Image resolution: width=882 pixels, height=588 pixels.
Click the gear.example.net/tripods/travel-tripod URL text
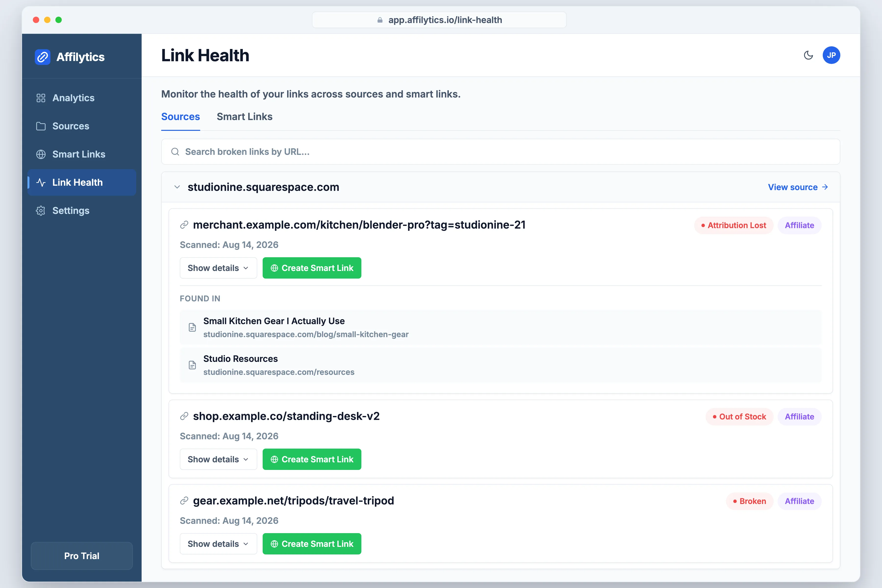[x=294, y=501]
